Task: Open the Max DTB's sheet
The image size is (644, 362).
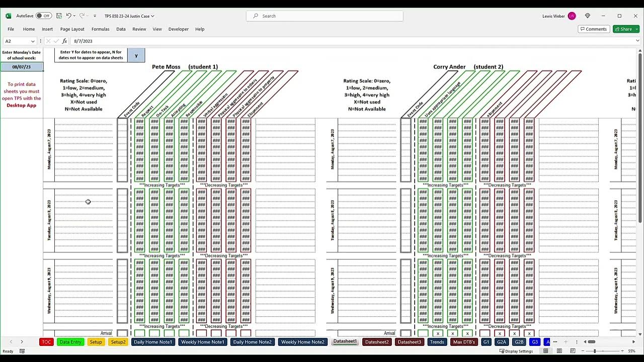Action: [464, 342]
